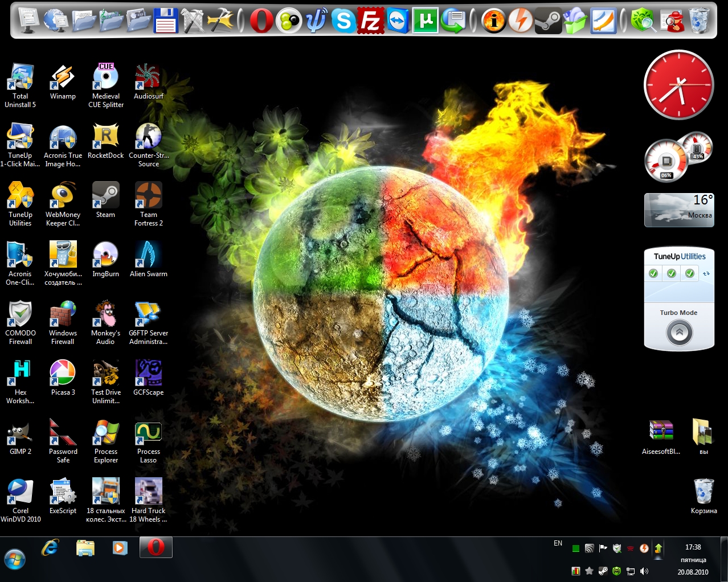Open the Monkey's Audio shortcut
Image resolution: width=728 pixels, height=582 pixels.
106,323
